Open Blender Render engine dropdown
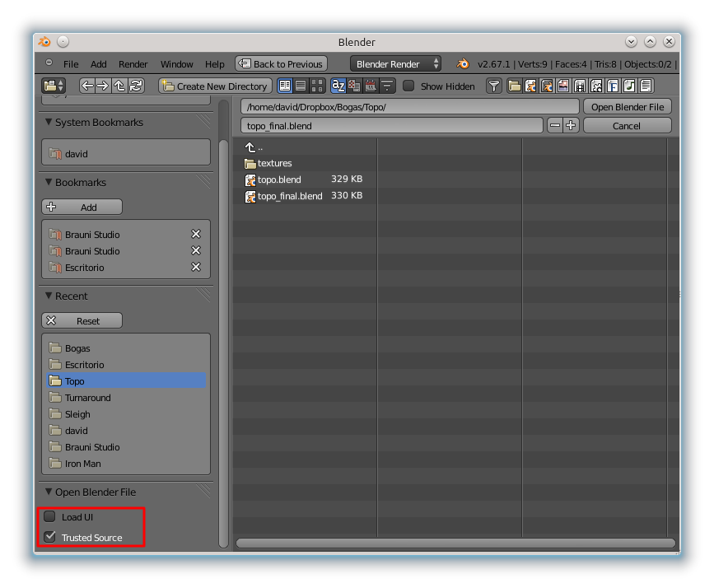 click(x=395, y=63)
